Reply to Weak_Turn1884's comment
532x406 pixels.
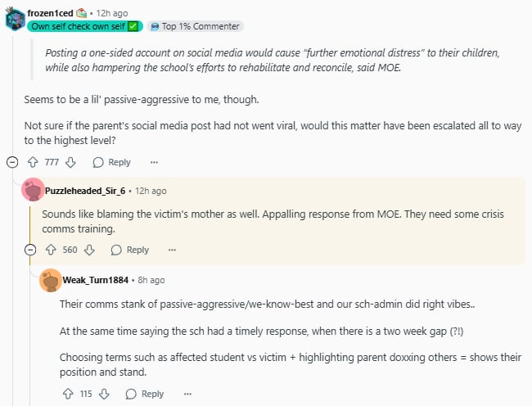(145, 394)
